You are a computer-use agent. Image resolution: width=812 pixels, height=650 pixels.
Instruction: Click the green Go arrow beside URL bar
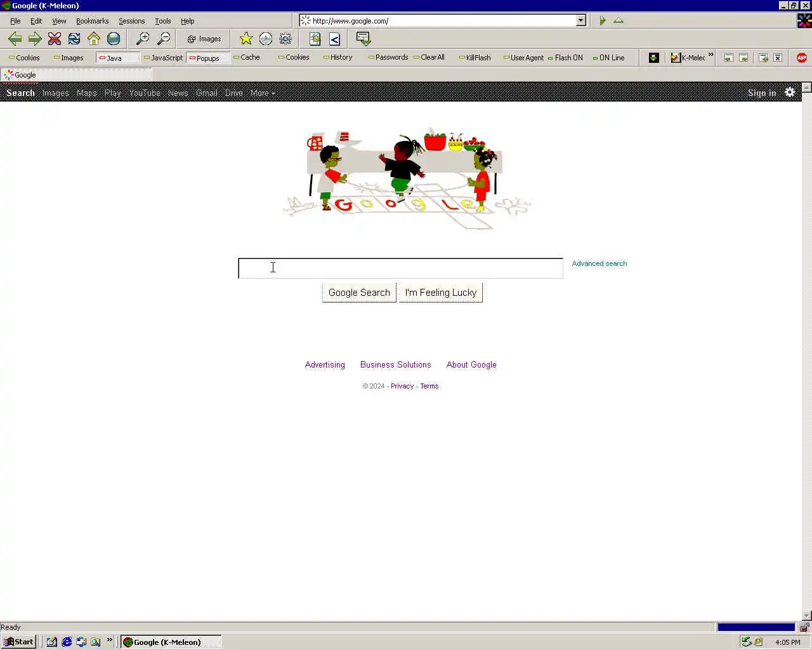tap(602, 21)
